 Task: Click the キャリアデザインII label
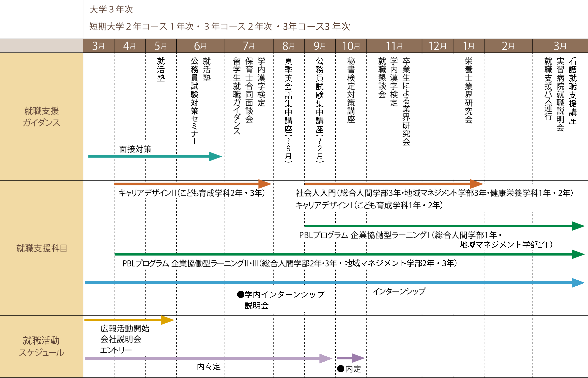click(x=192, y=193)
